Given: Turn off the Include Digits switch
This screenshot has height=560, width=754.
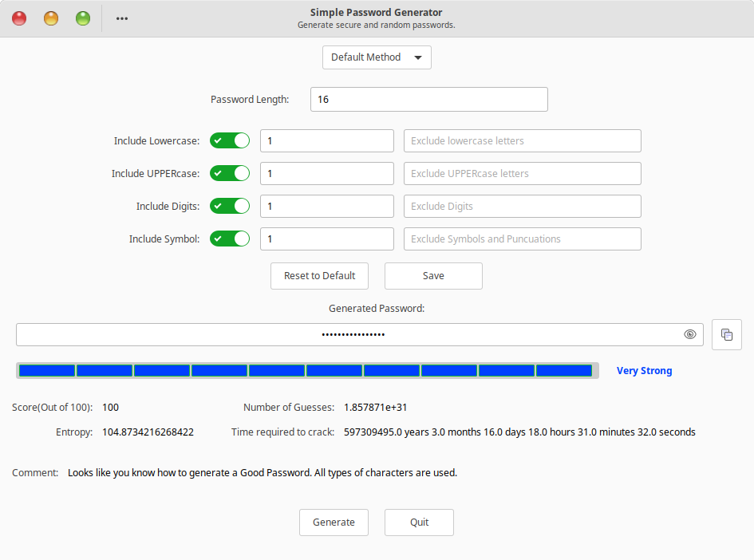Looking at the screenshot, I should (x=230, y=206).
